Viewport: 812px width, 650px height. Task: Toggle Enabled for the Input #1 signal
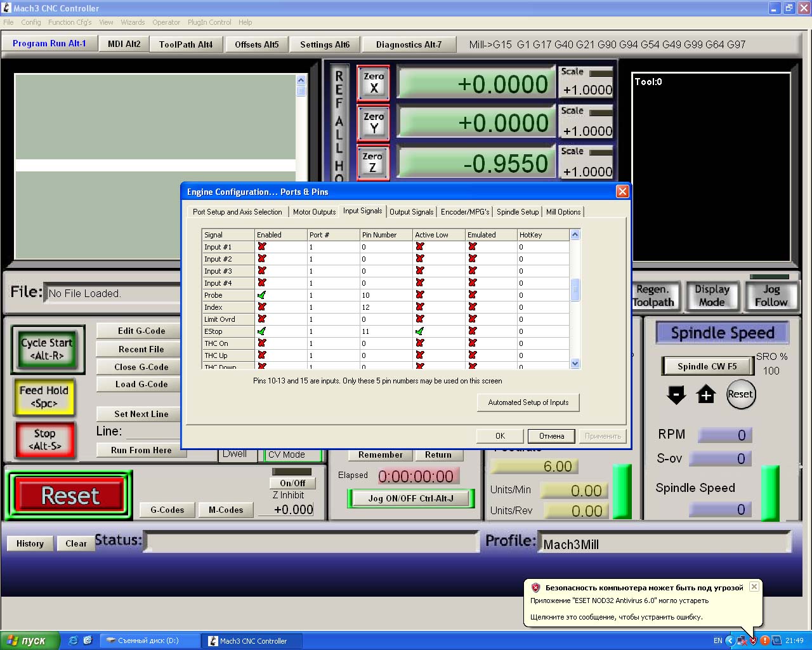[262, 247]
